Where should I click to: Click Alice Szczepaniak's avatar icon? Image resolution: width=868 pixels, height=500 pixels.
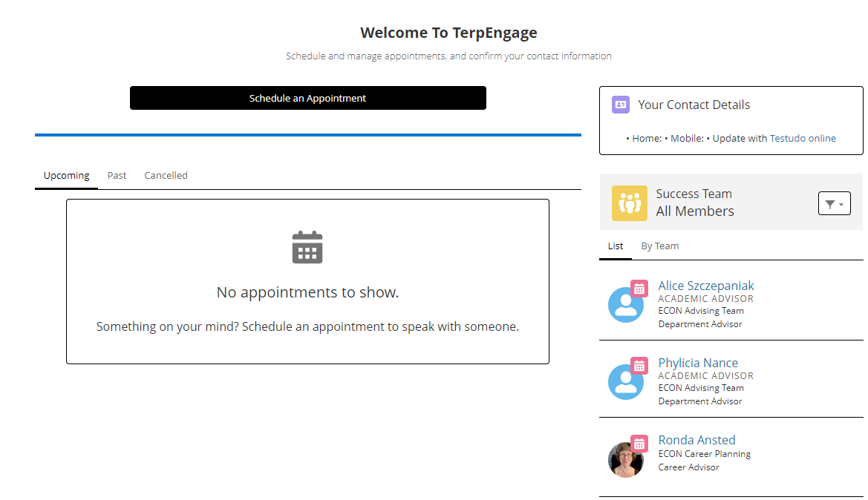tap(625, 305)
